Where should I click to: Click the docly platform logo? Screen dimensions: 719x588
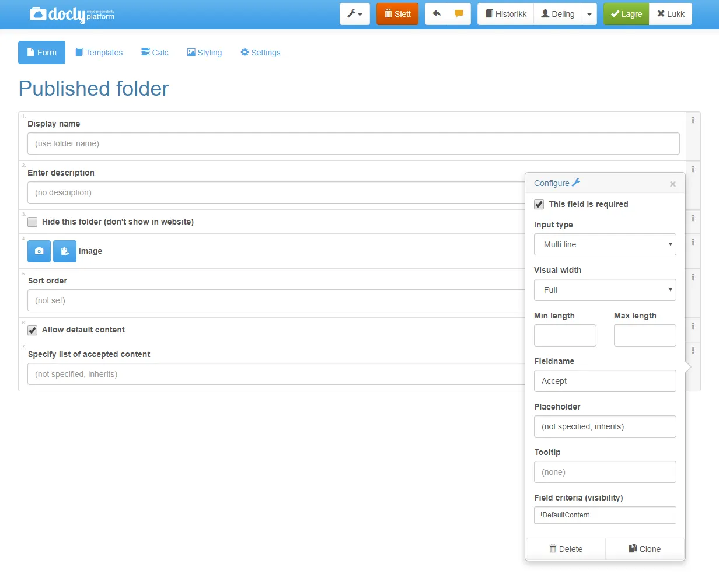point(72,15)
